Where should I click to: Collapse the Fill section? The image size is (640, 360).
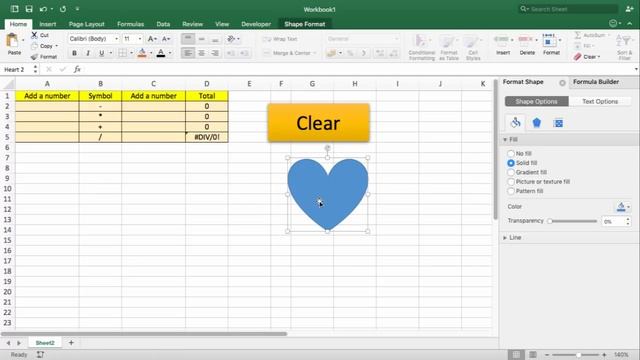(505, 140)
